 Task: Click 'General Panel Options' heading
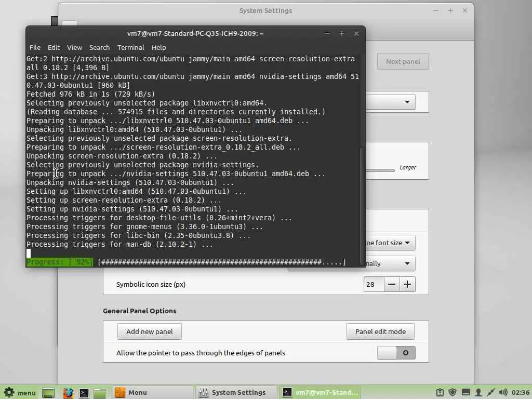139,311
